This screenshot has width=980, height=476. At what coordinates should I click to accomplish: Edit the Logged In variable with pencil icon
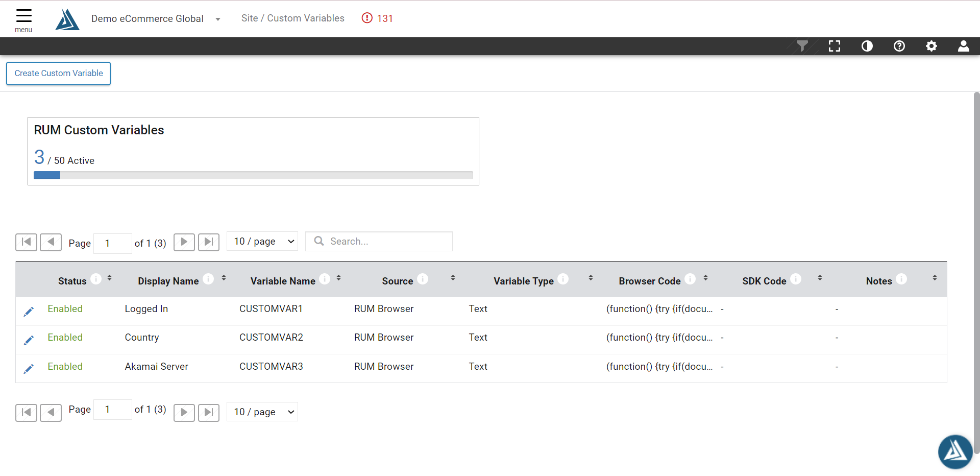click(29, 311)
